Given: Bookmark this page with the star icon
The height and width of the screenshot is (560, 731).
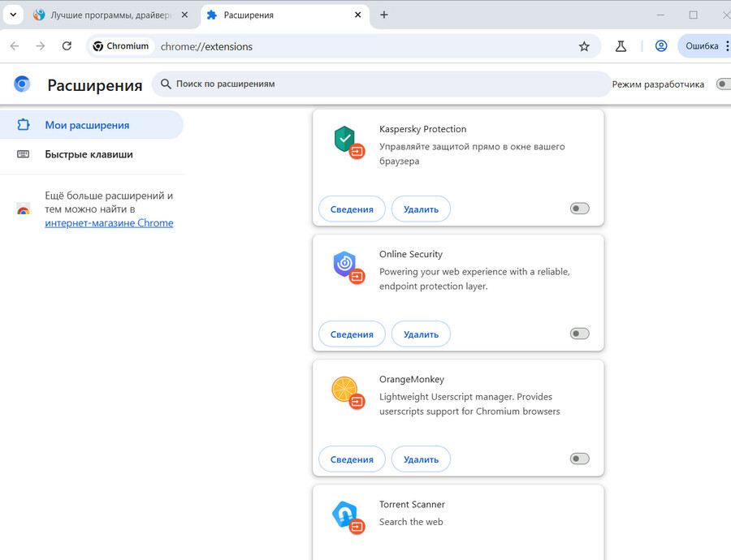Looking at the screenshot, I should click(584, 46).
